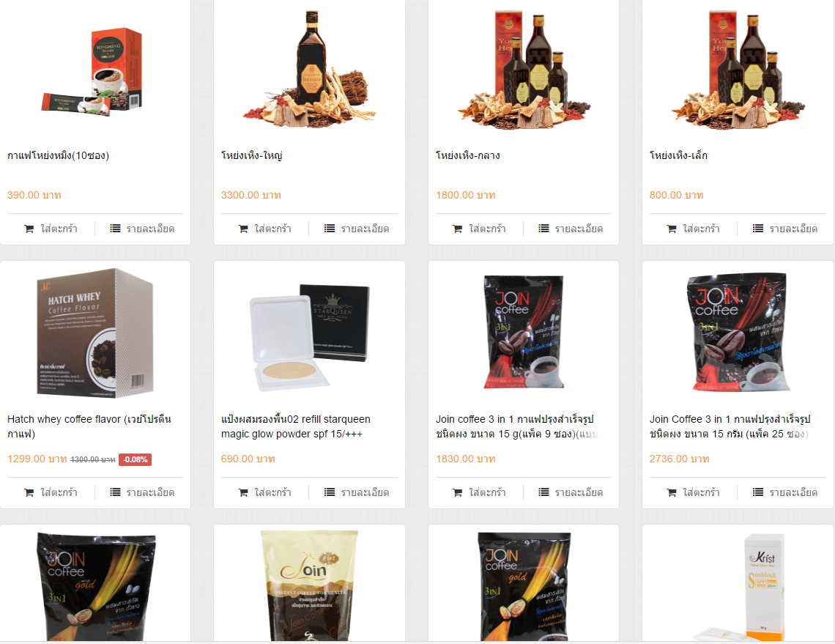The image size is (835, 644).
Task: Click details list icon under Join Coffee 25-pack
Action: [x=758, y=492]
